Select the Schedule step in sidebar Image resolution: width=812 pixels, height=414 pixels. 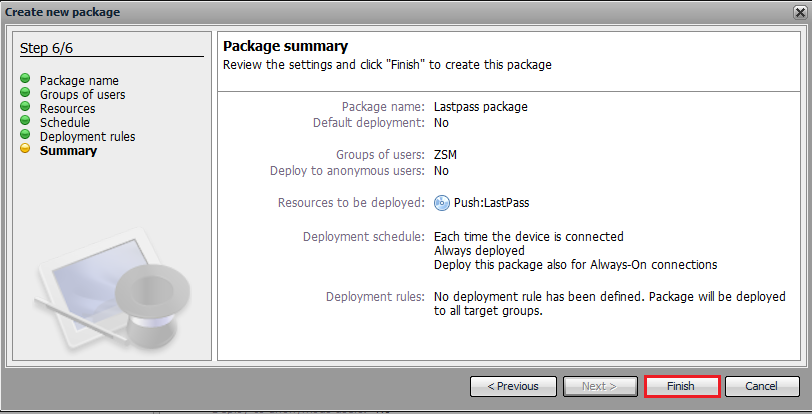(64, 122)
